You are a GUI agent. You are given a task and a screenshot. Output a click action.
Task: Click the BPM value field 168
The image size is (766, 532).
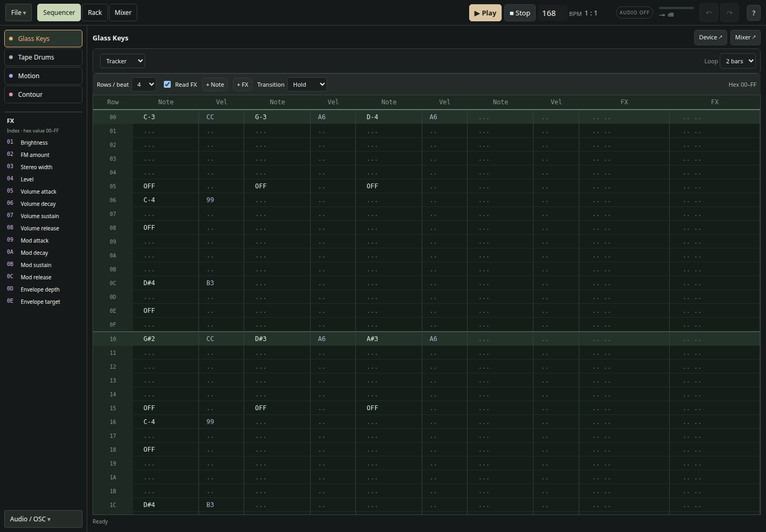[553, 13]
